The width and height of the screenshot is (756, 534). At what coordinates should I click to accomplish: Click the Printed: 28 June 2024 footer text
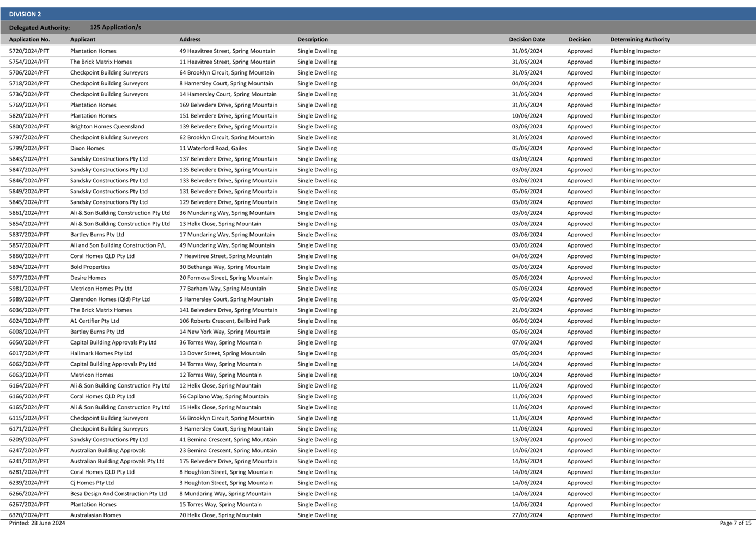(x=37, y=523)
